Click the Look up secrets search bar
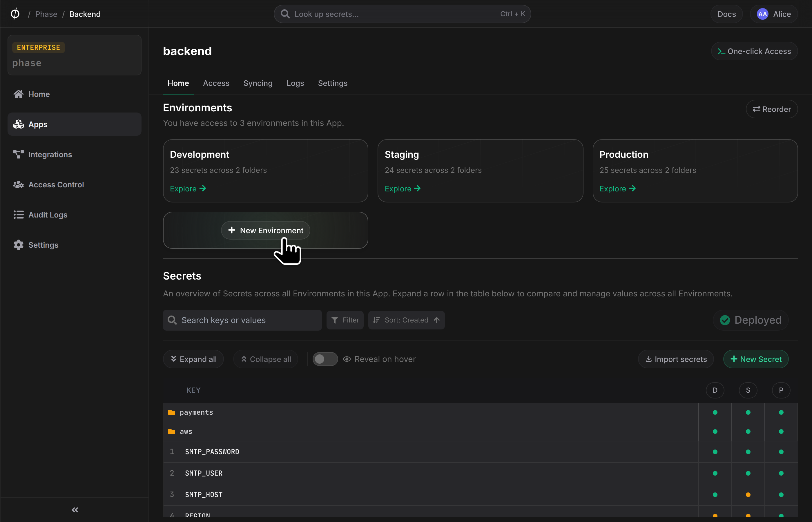 pos(402,14)
